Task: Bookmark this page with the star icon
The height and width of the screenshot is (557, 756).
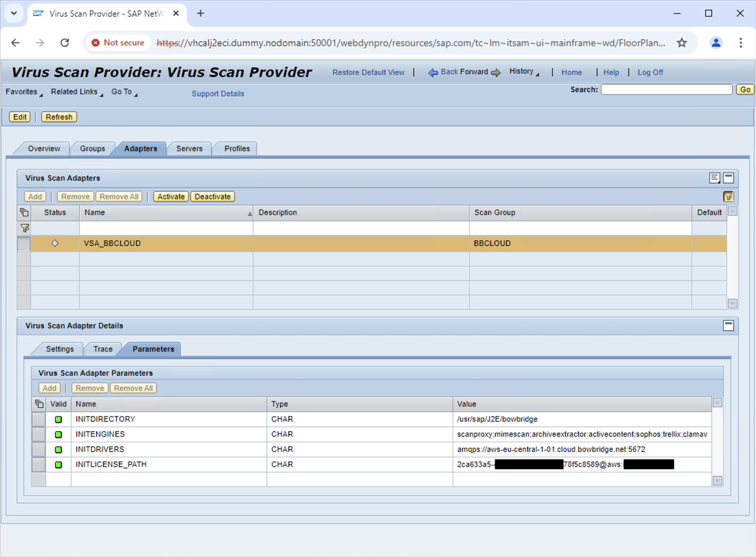Action: (682, 43)
